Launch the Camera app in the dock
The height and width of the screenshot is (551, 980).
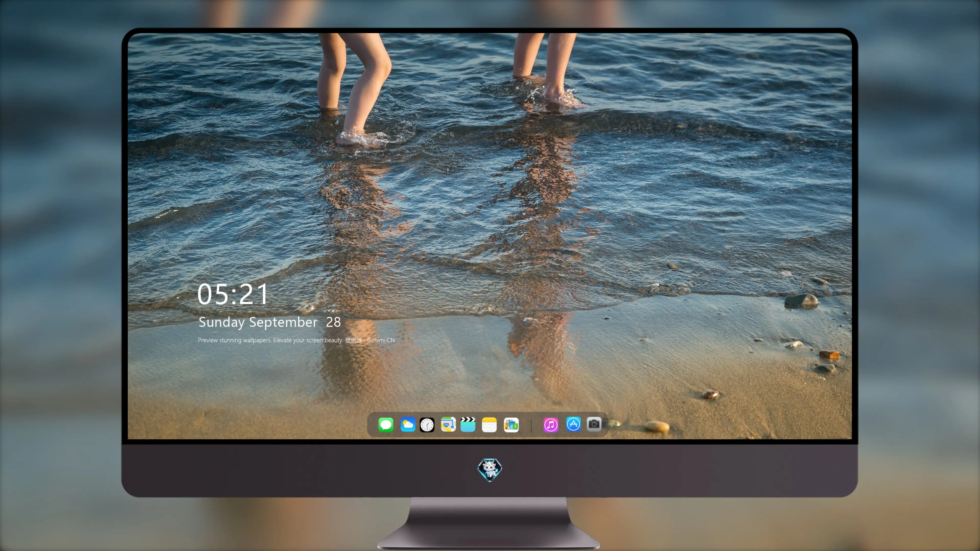(594, 424)
